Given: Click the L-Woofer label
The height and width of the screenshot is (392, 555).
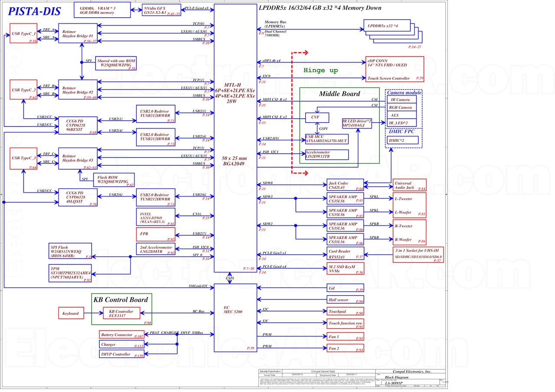Looking at the screenshot, I should [x=403, y=212].
